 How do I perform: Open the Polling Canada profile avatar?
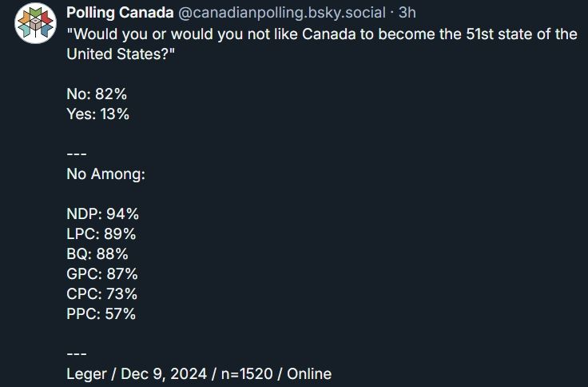point(36,23)
